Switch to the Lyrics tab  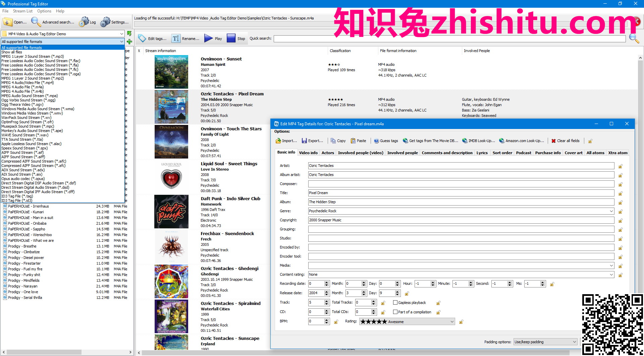click(482, 153)
